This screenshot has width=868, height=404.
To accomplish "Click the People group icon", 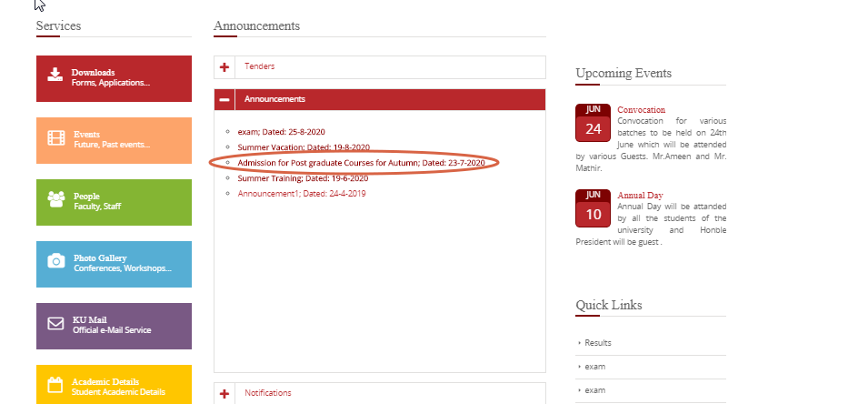I will (x=55, y=199).
